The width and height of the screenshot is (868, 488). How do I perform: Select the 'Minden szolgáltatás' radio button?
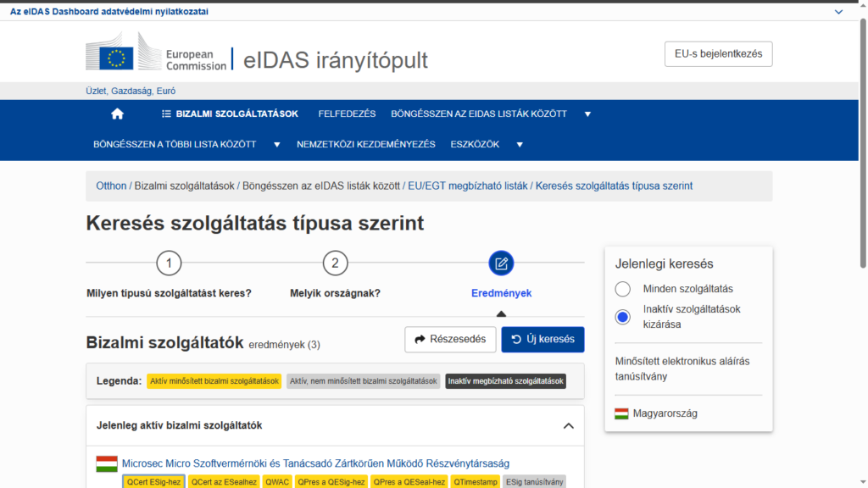point(623,289)
